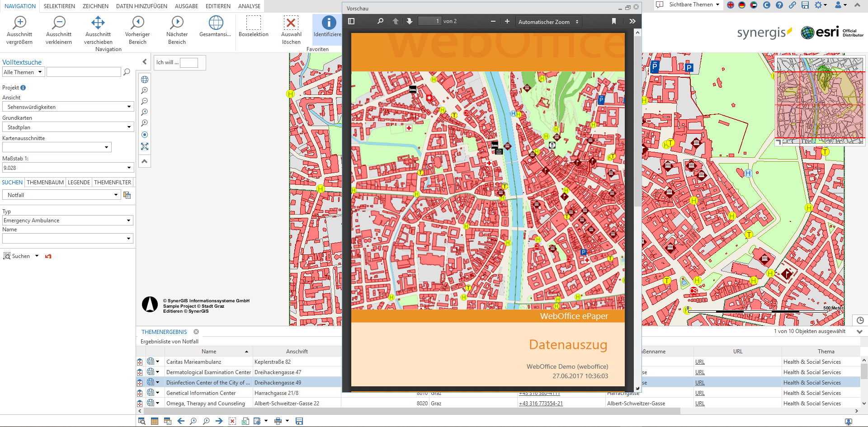
Task: Click the save diskette icon in the results toolbar
Action: (x=299, y=421)
